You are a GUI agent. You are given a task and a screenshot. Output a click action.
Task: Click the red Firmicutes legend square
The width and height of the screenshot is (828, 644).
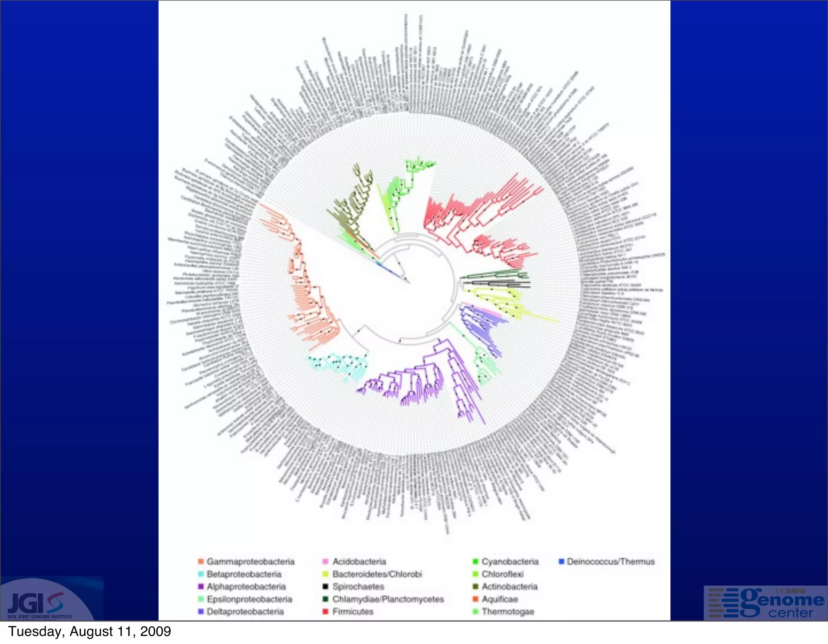point(325,612)
